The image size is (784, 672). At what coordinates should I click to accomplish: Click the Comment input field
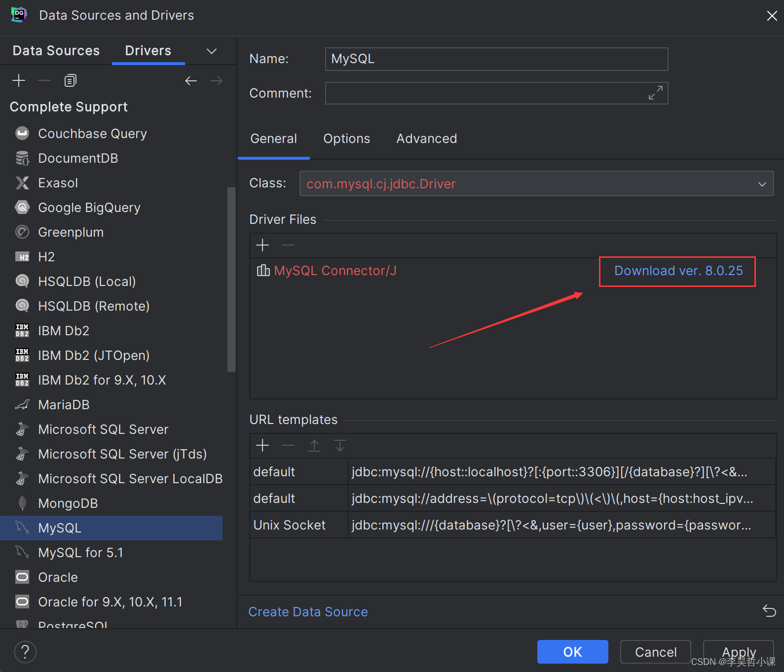[496, 93]
